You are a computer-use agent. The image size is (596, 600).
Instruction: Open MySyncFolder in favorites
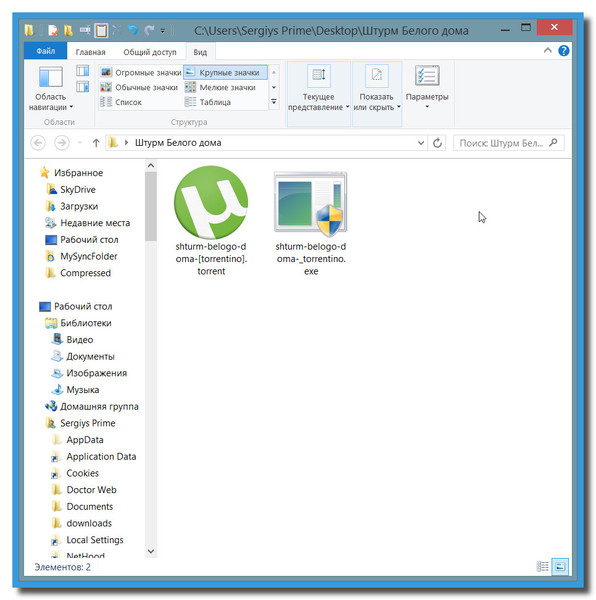[81, 256]
